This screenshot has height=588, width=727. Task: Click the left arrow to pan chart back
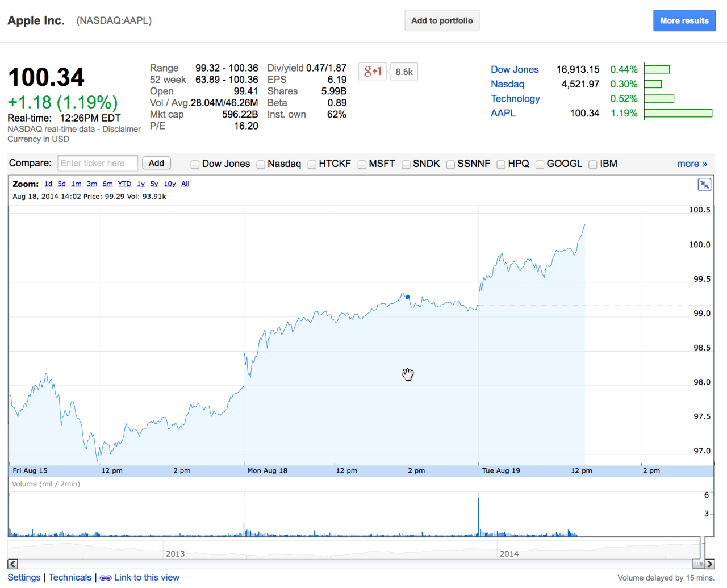click(x=12, y=564)
